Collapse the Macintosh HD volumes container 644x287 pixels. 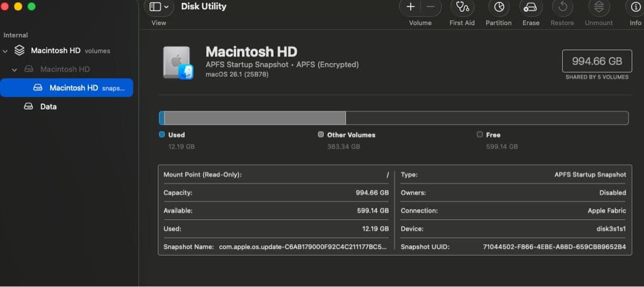point(5,51)
